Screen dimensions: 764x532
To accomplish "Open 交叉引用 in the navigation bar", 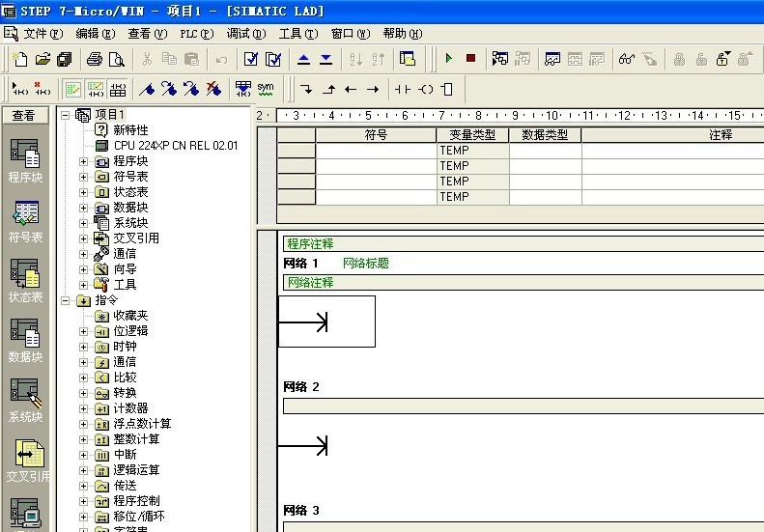I will (x=28, y=462).
